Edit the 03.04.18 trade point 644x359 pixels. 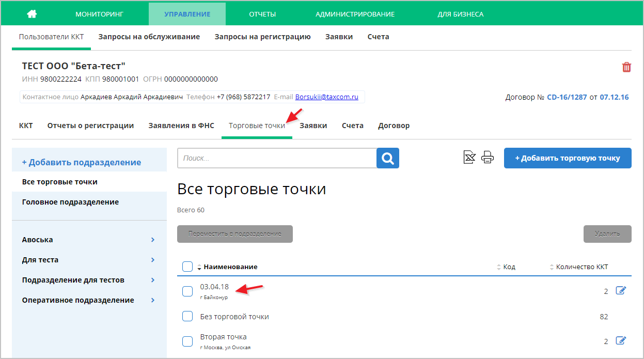621,291
